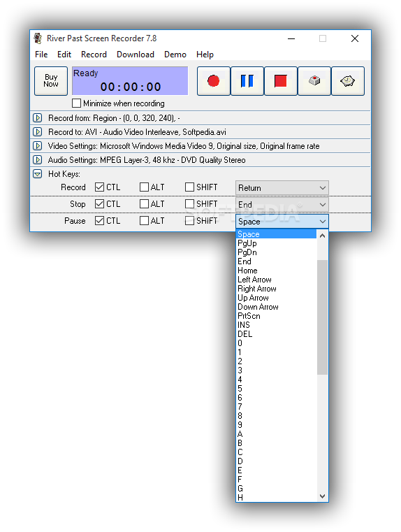Pause recording with the blue bars button
This screenshot has height=532, width=401.
pyautogui.click(x=247, y=81)
